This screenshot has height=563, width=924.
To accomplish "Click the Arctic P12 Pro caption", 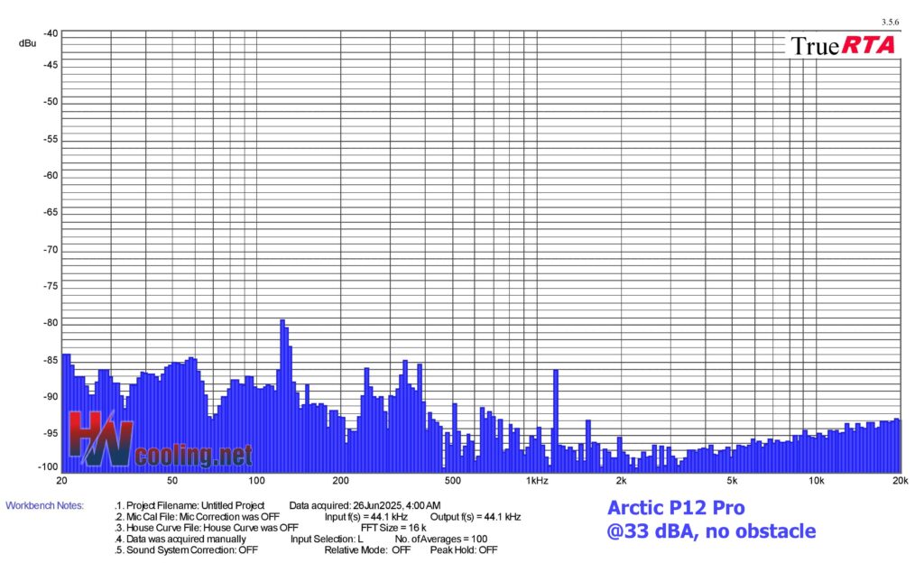I will click(676, 507).
